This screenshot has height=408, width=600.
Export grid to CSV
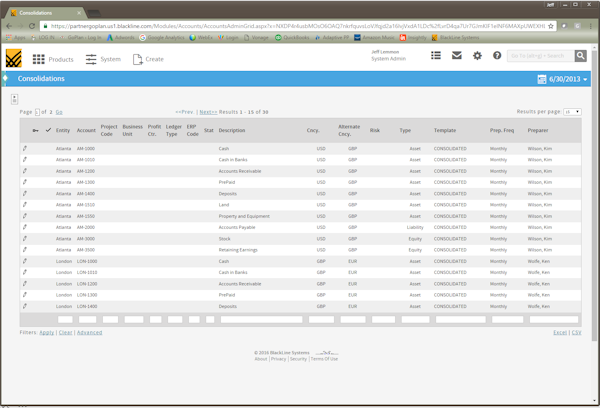[x=576, y=333]
